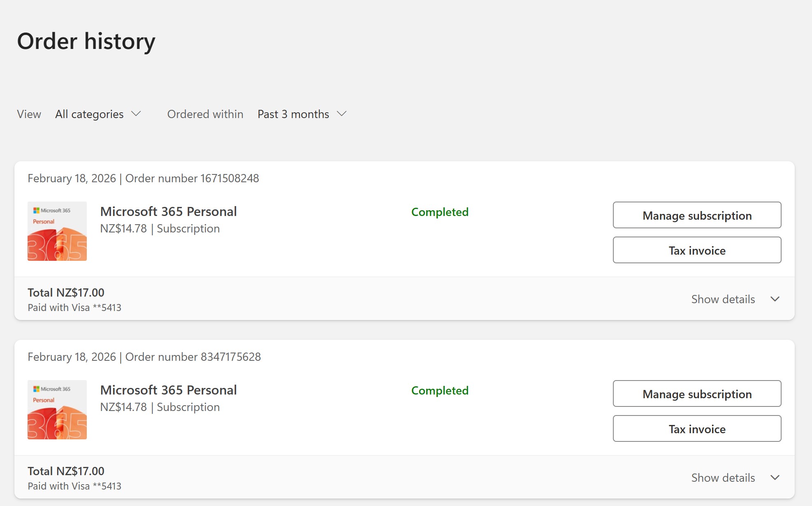Image resolution: width=812 pixels, height=506 pixels.
Task: Open Microsoft 365 Personal title in order 1671508248
Action: click(x=168, y=211)
